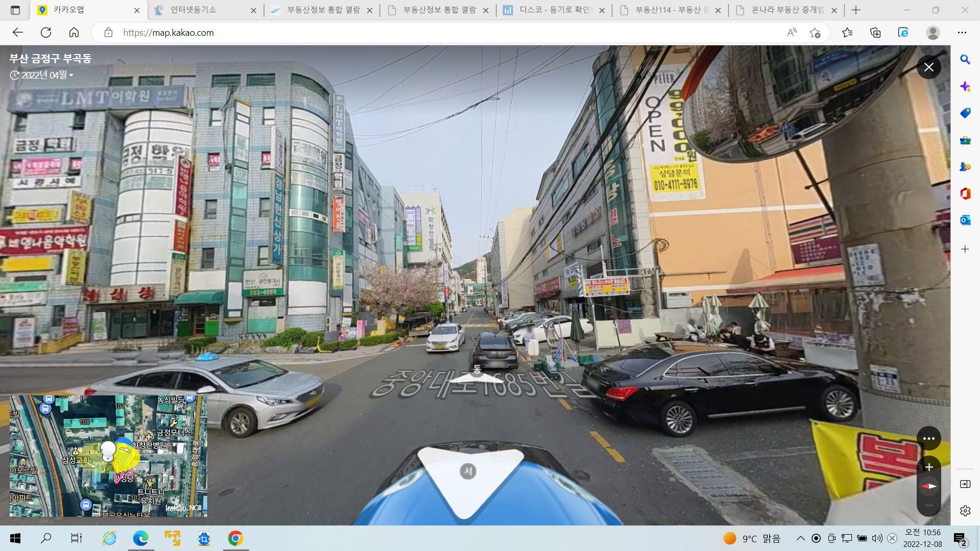Open Outlook in sidebar

(x=965, y=220)
